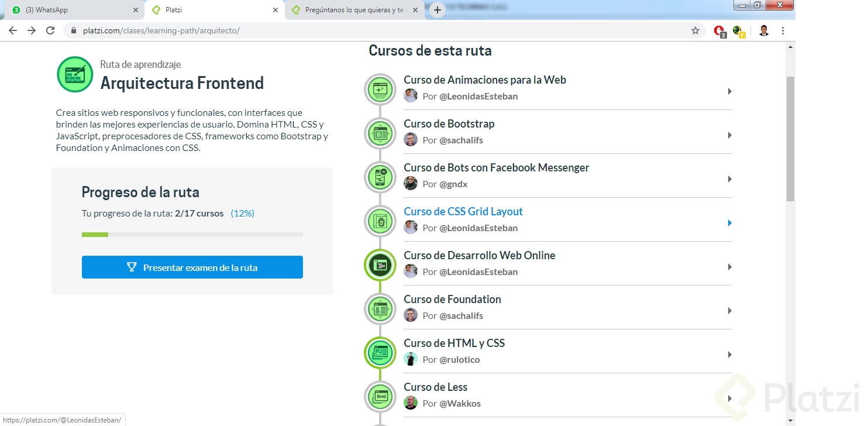Click the red Opera-style extension icon

[721, 31]
